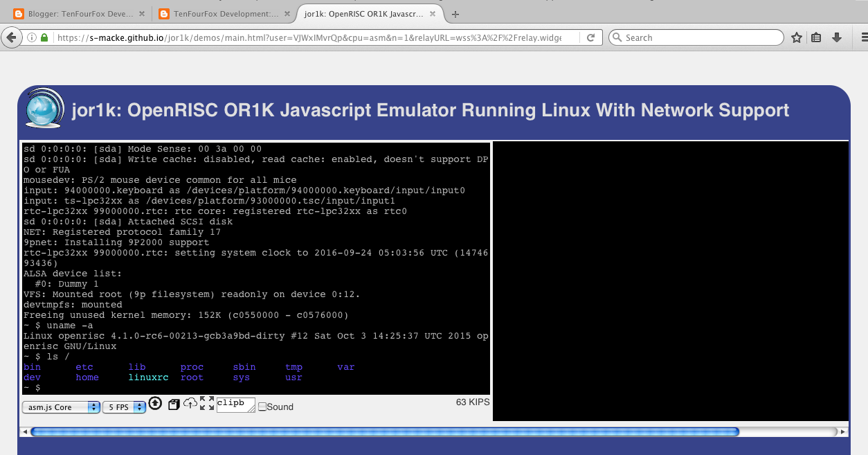Click the clipboard text area
Screen dimensions: 868x455
click(236, 405)
